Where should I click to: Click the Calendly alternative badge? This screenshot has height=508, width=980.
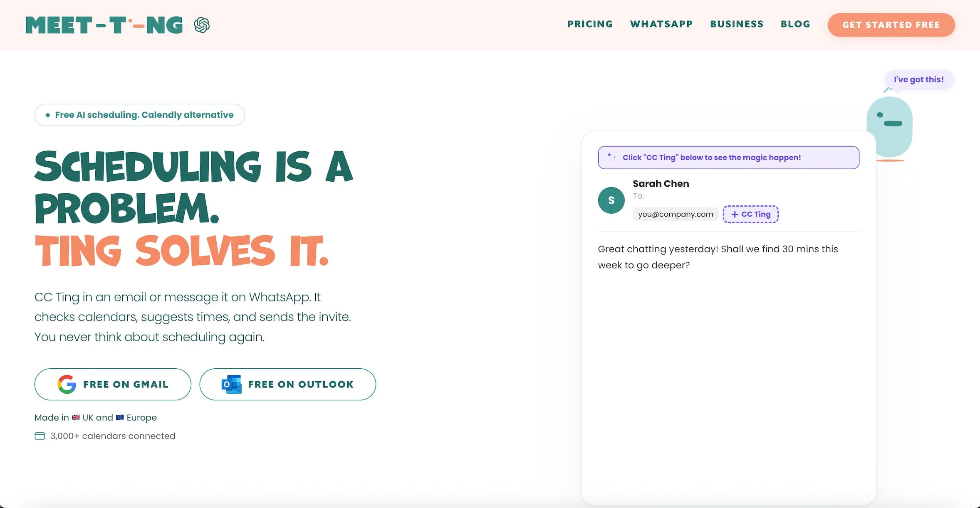coord(139,115)
